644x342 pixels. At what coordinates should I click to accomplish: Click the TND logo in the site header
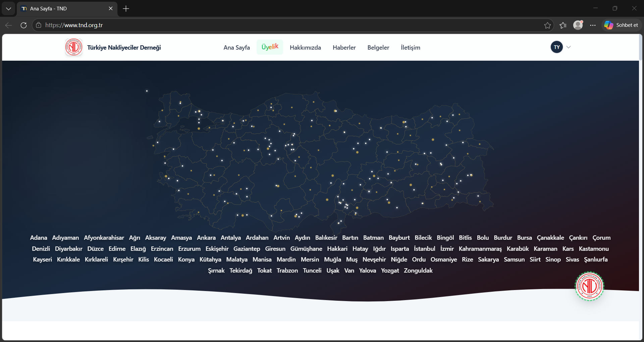pyautogui.click(x=74, y=47)
